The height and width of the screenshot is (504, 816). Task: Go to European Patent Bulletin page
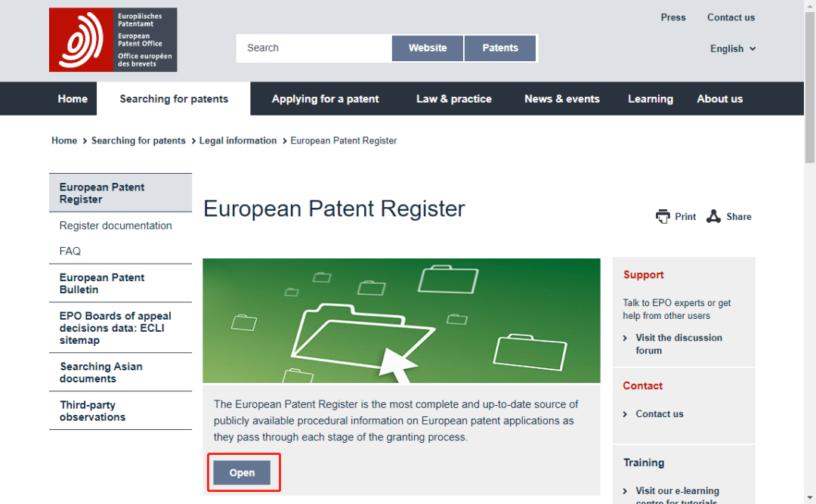102,283
